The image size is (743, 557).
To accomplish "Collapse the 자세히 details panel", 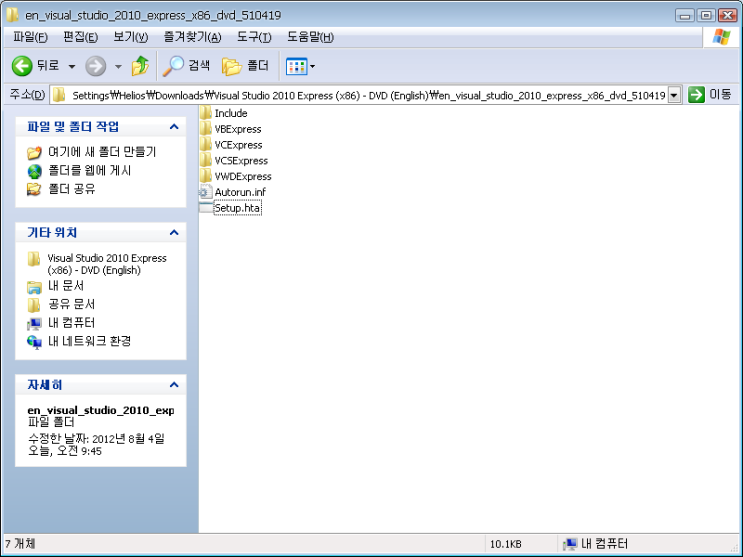I will coord(174,384).
